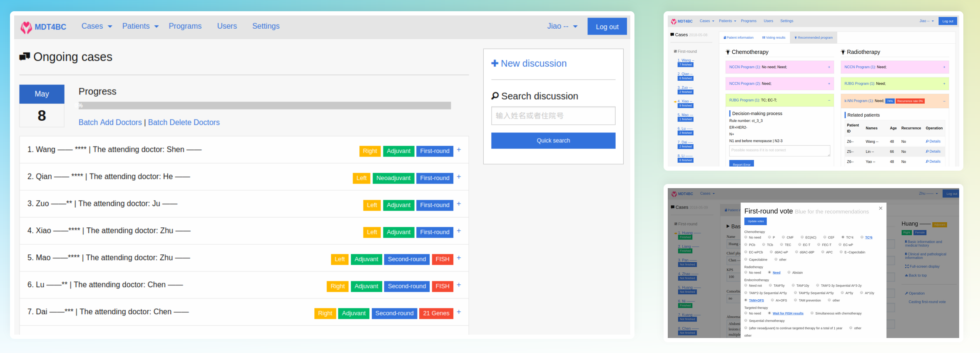Click the lightbulb icon beside Radiotherapy heading
The image size is (980, 353).
click(843, 52)
